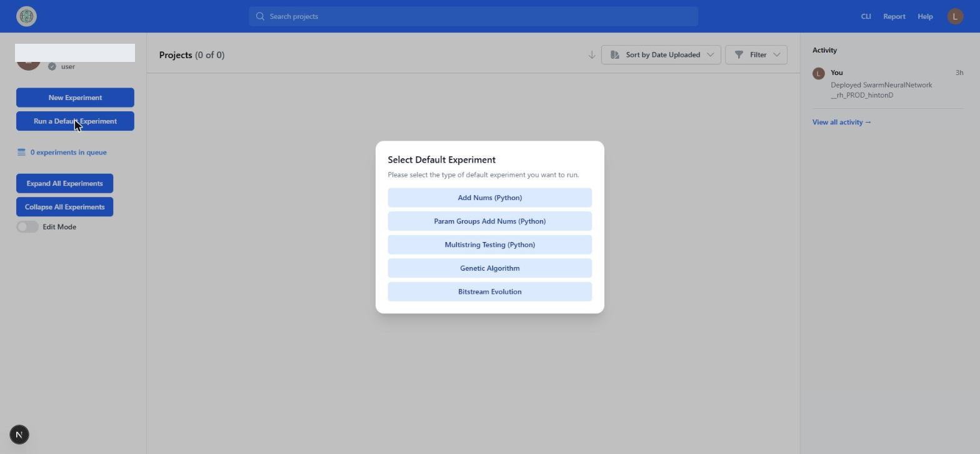Screen dimensions: 980x454
Task: Click Expand All Experiments button
Action: (x=64, y=183)
